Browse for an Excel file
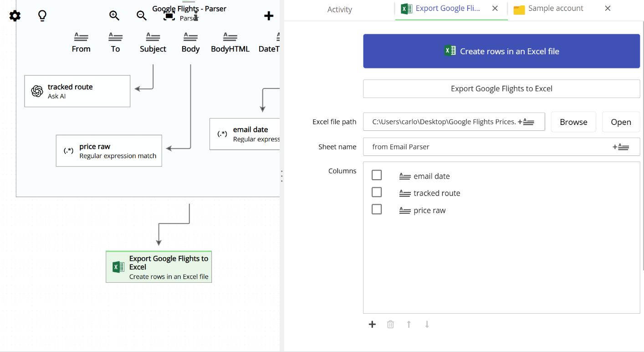 (573, 121)
